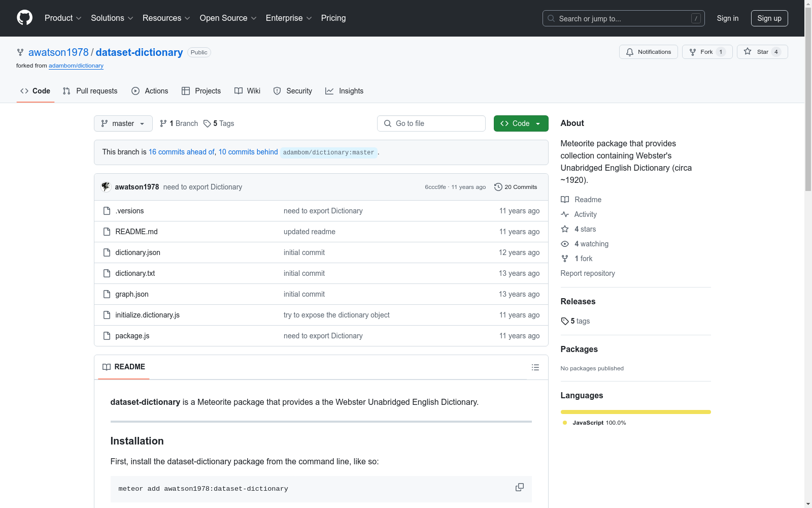Screen dimensions: 812x508
Task: Click the Search or jump to field
Action: pyautogui.click(x=624, y=18)
